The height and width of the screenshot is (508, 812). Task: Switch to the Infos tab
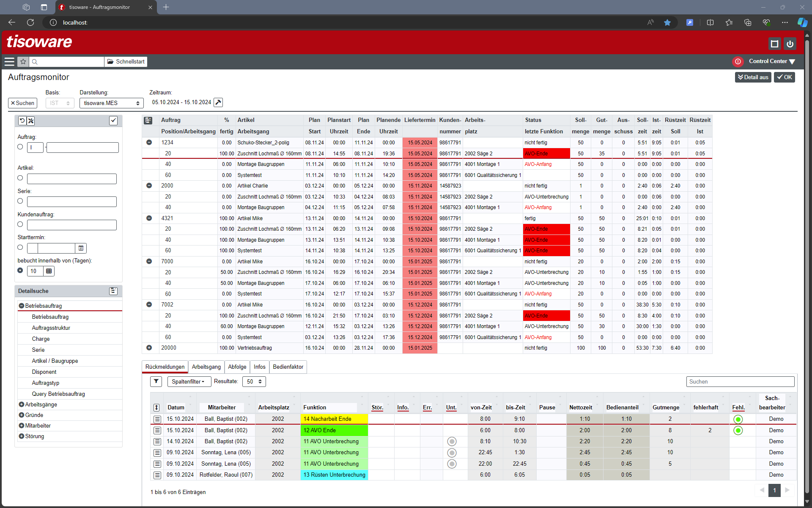coord(260,367)
